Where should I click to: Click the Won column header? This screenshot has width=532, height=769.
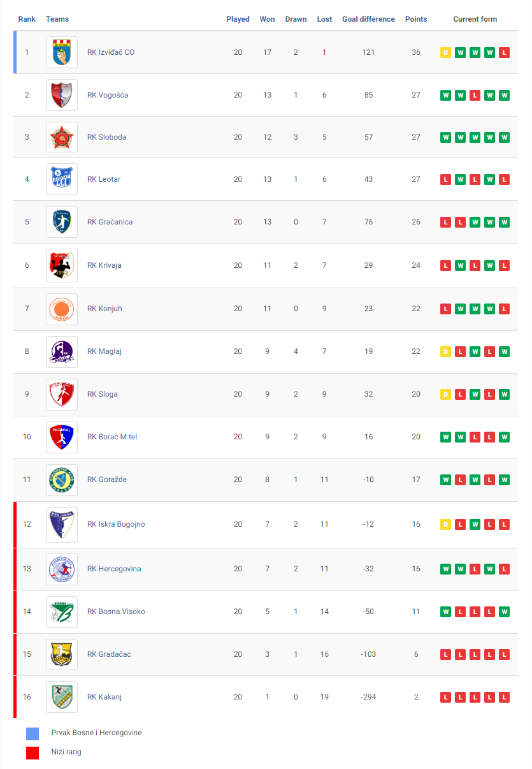[268, 19]
